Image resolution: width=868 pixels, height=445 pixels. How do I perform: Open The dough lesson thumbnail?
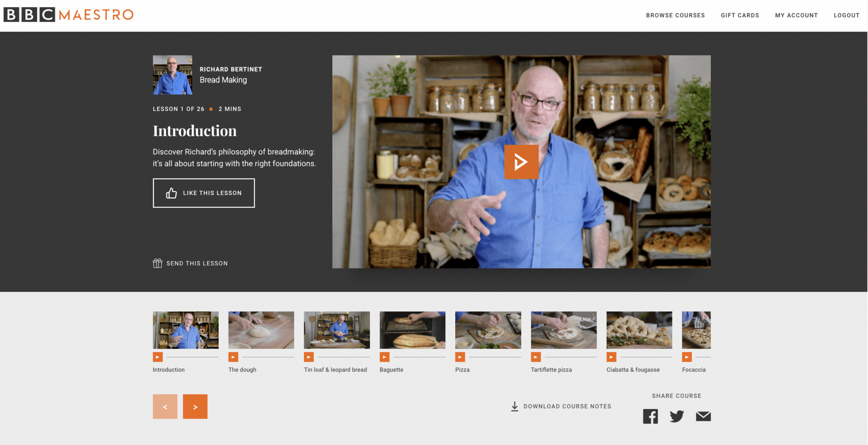point(261,330)
